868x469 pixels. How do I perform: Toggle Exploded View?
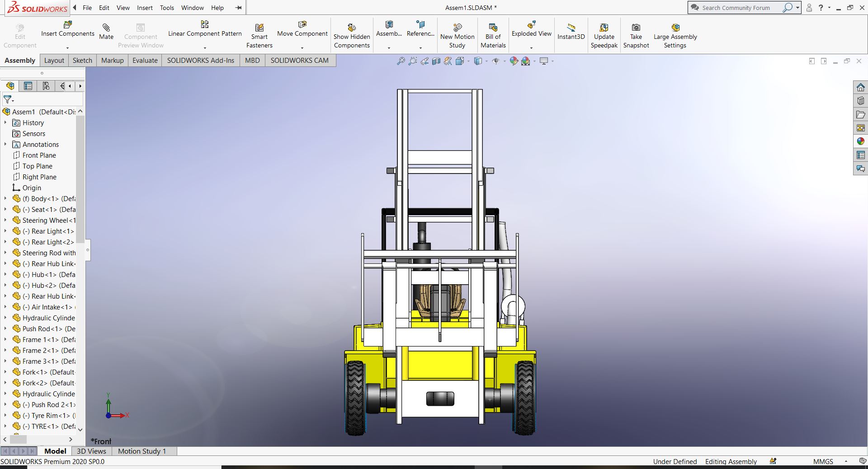[531, 25]
